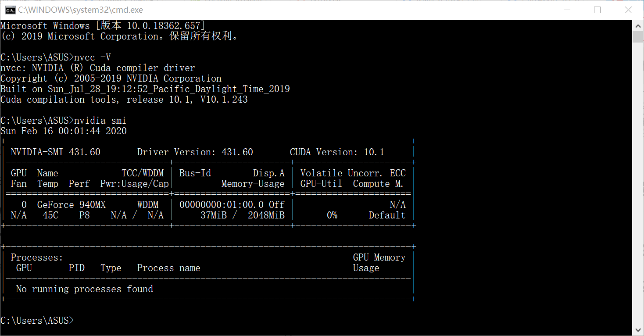
Task: Click the 'Built on Sun_Jul_28' line
Action: tap(145, 89)
